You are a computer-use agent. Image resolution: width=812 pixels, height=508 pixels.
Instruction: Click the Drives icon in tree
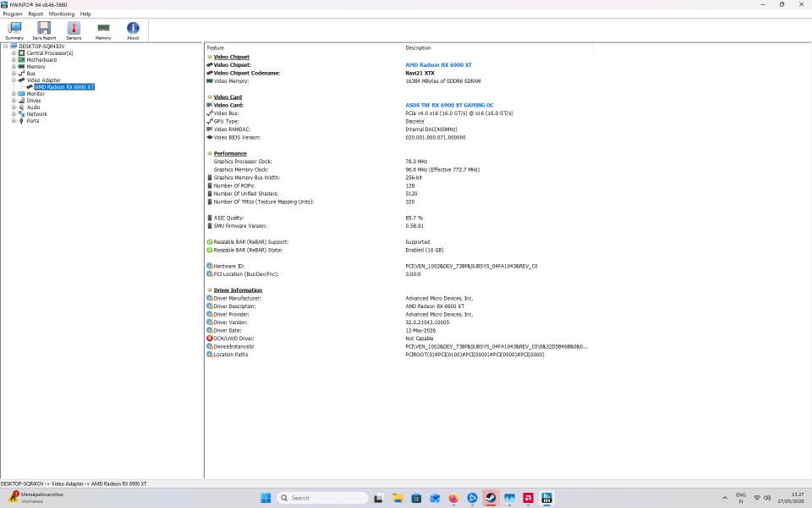pyautogui.click(x=21, y=101)
